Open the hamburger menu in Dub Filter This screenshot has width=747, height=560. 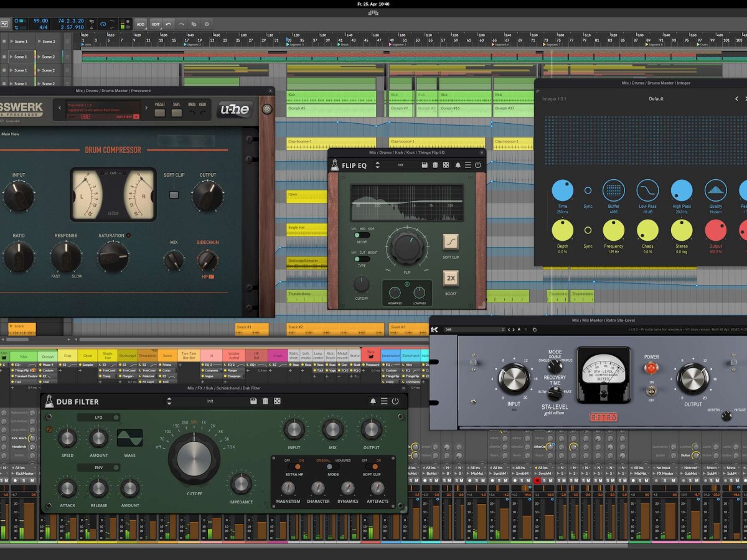[x=383, y=401]
